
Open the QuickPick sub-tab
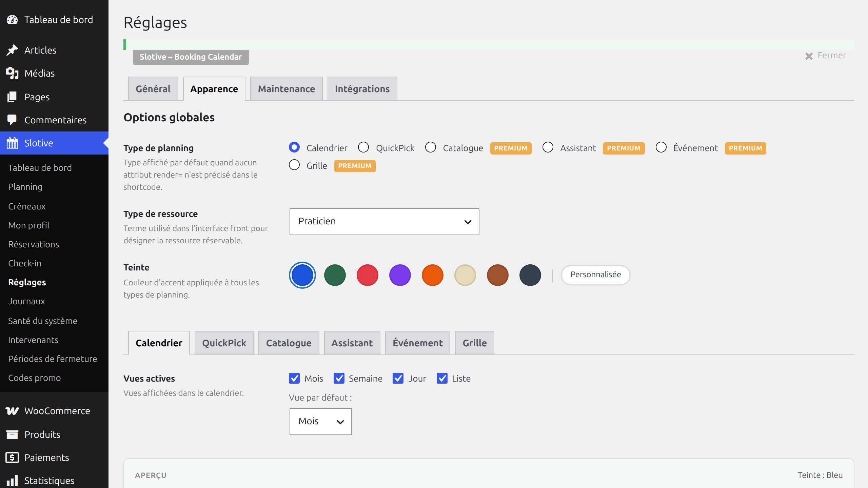tap(224, 343)
